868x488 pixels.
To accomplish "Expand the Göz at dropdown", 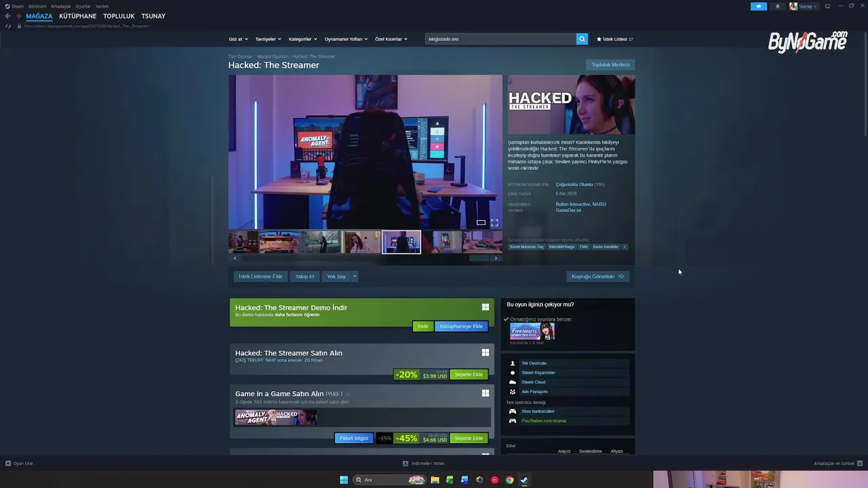I will click(238, 39).
